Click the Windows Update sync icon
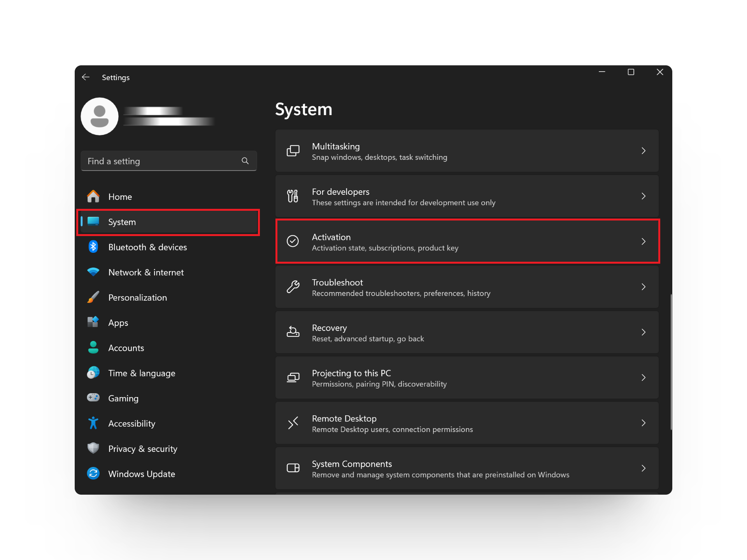Screen dimensions: 747x560 click(93, 474)
